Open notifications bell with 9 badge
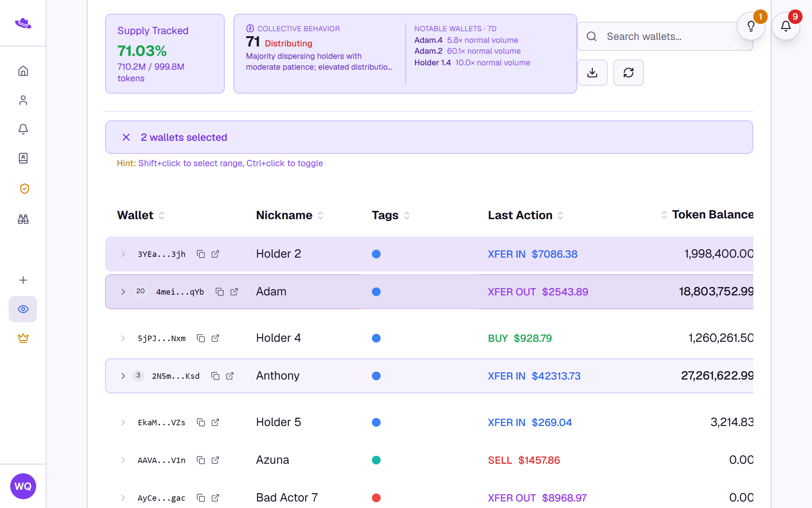 click(x=786, y=26)
